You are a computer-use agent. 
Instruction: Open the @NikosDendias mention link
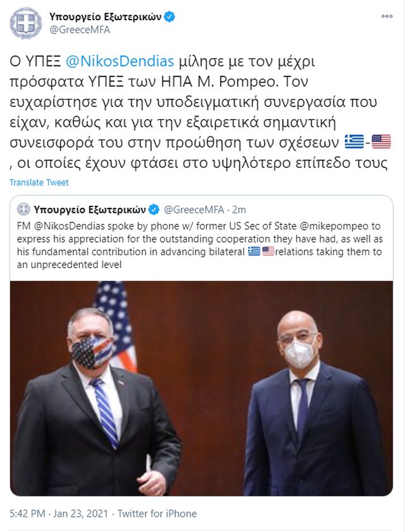[x=120, y=61]
